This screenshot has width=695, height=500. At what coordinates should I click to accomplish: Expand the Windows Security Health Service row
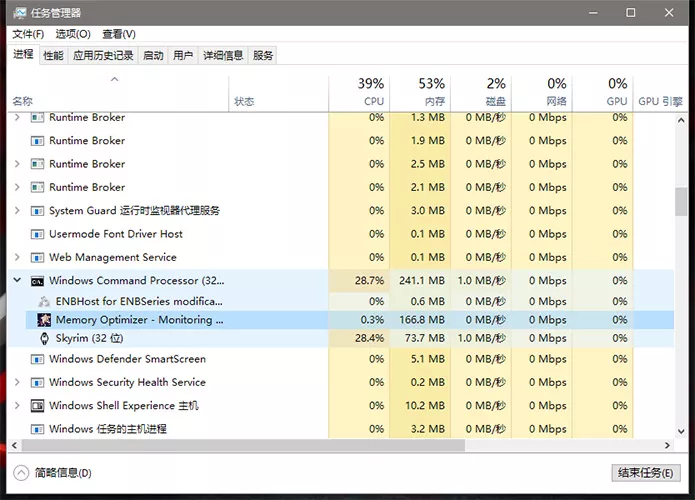pos(17,382)
